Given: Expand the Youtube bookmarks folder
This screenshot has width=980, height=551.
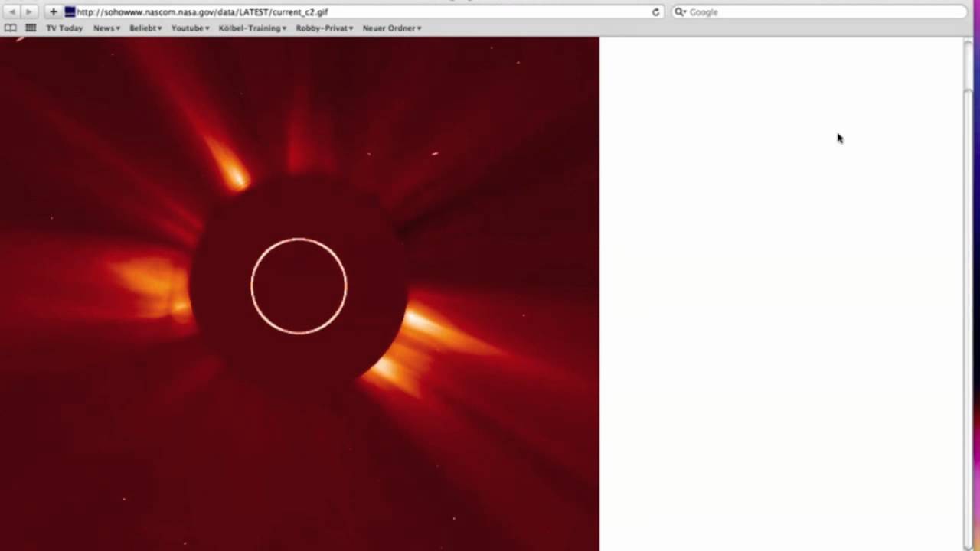Looking at the screenshot, I should tap(190, 28).
